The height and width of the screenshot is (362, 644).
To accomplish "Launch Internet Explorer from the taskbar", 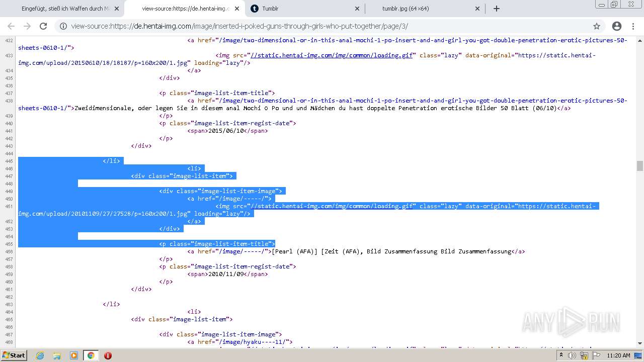I will pos(40,355).
